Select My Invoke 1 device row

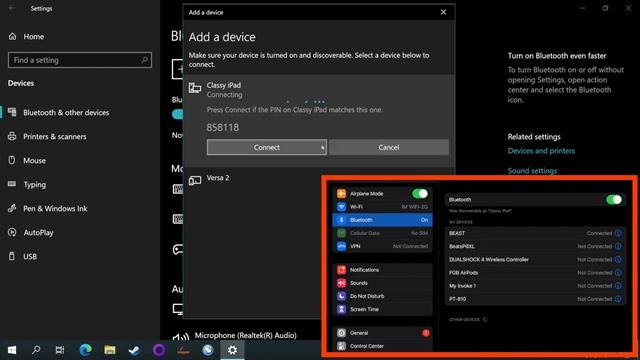(x=535, y=286)
